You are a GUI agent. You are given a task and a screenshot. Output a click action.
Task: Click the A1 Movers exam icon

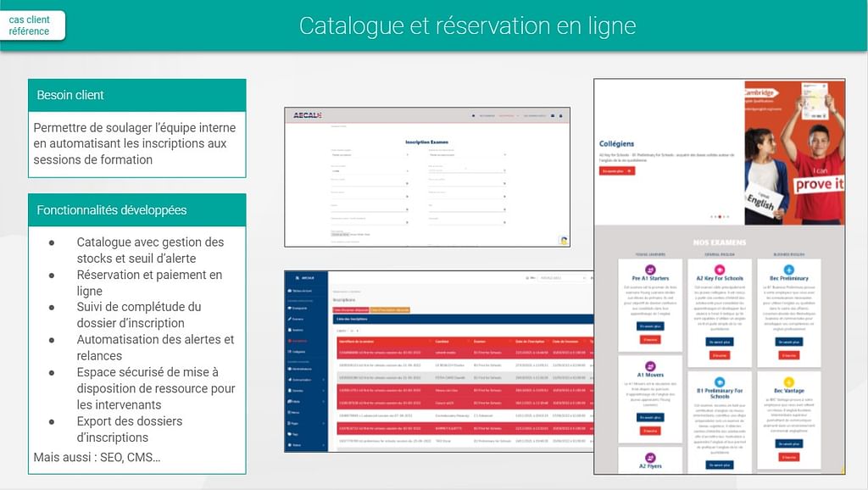pos(650,365)
